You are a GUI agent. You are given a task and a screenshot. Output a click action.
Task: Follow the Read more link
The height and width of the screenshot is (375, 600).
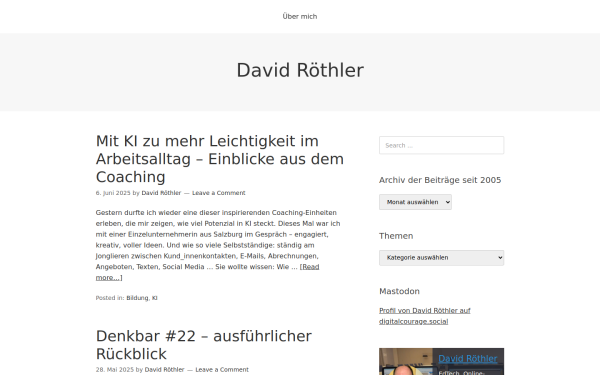(207, 272)
